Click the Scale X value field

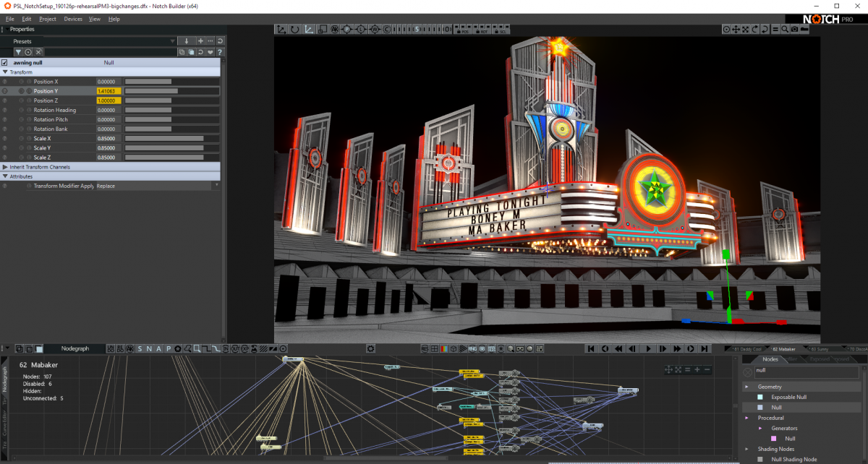pyautogui.click(x=109, y=138)
